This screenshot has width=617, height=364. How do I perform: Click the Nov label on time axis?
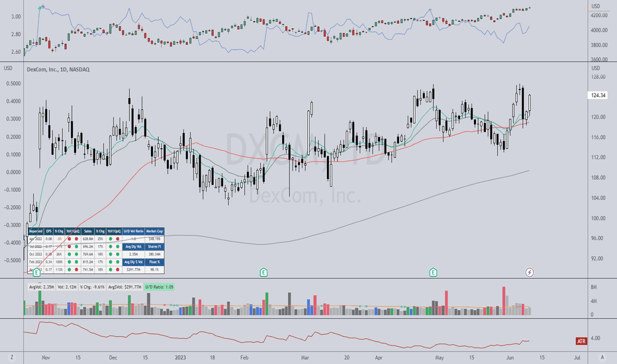[x=46, y=357]
